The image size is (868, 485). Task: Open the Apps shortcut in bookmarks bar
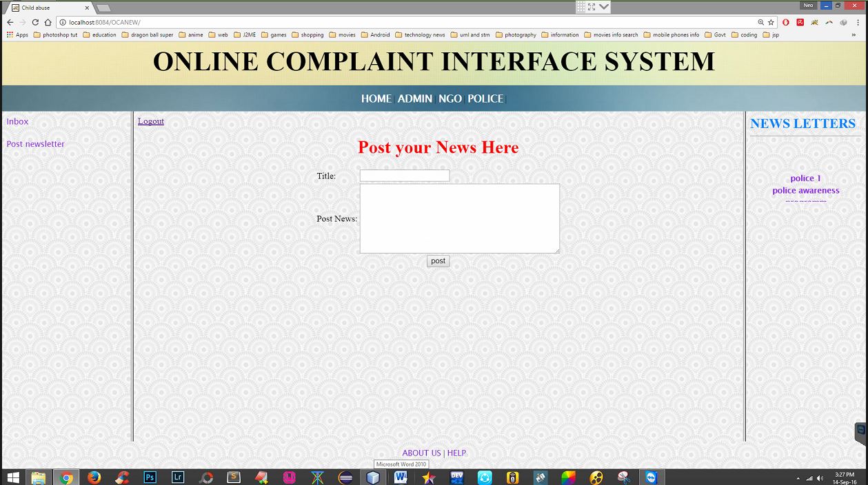coord(18,34)
